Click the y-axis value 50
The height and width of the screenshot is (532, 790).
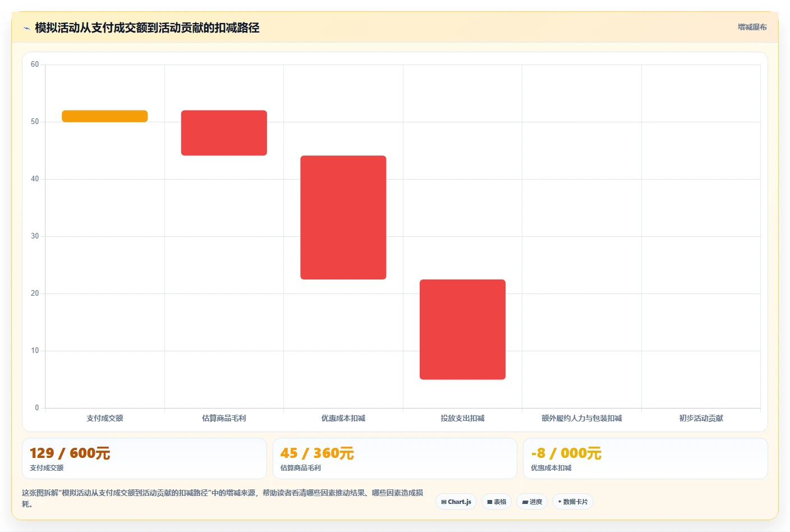(35, 122)
